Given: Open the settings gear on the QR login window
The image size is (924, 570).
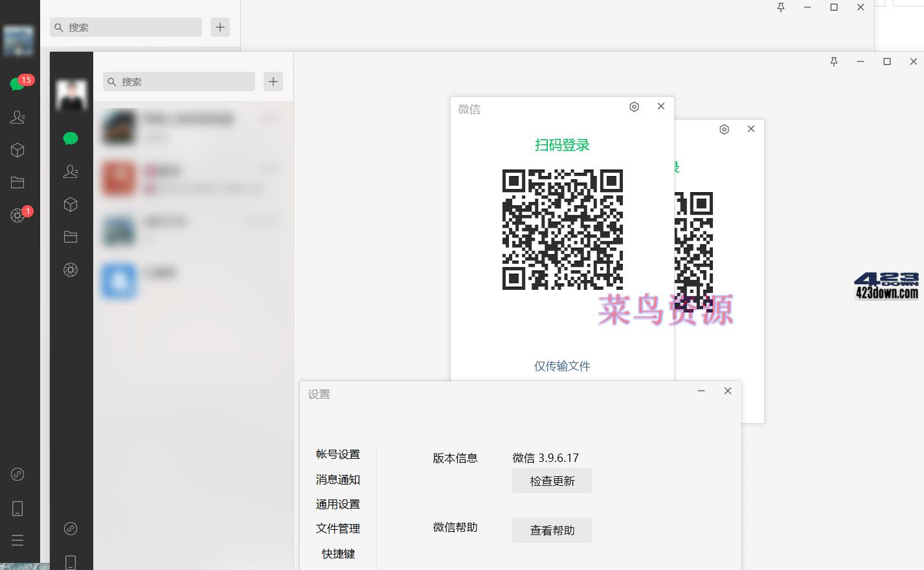Looking at the screenshot, I should [634, 106].
